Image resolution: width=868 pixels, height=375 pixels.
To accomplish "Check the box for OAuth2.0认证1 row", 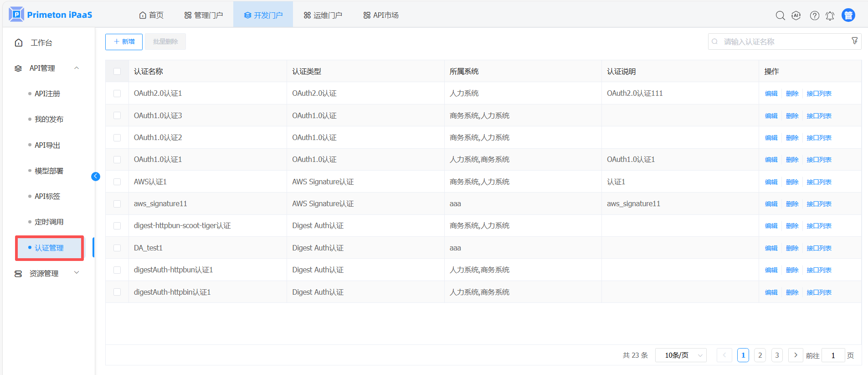I will pos(117,94).
